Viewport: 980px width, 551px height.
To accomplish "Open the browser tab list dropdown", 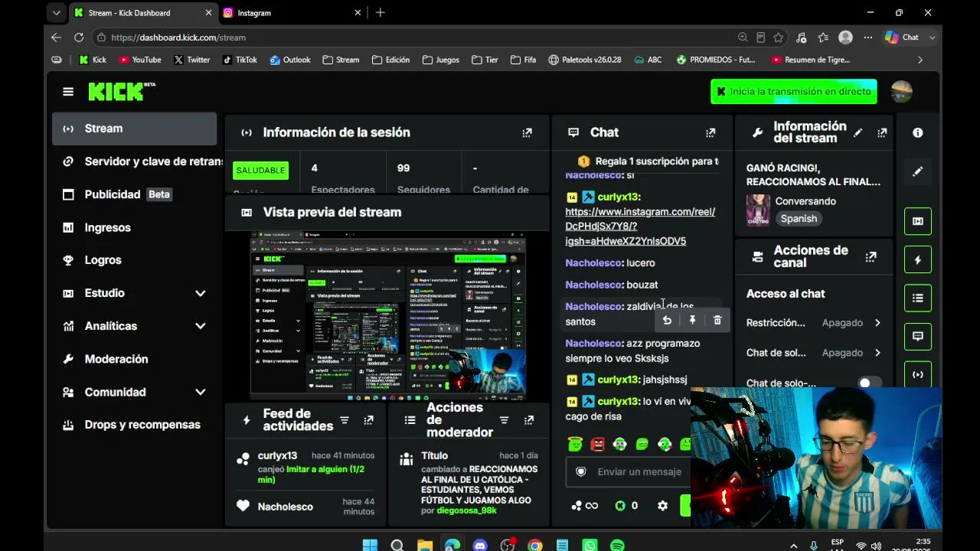I will coord(56,13).
